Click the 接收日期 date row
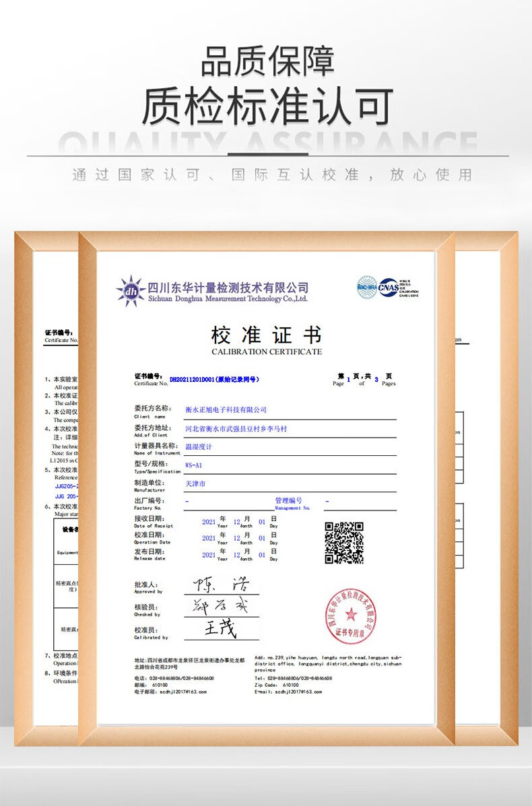This screenshot has width=532, height=806. (206, 522)
